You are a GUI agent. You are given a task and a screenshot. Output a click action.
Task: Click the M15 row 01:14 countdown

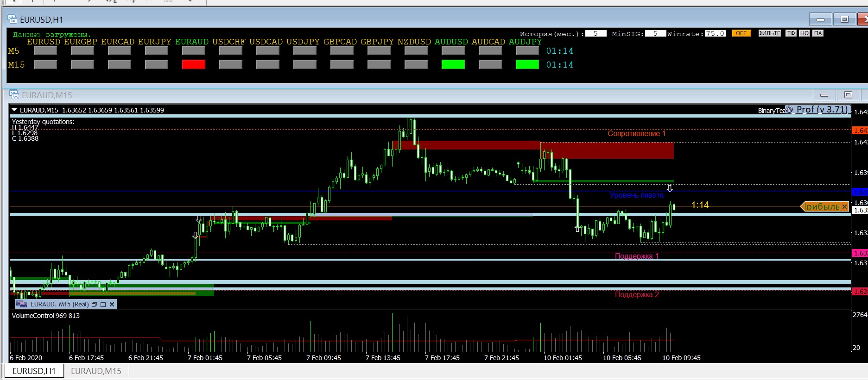coord(560,65)
